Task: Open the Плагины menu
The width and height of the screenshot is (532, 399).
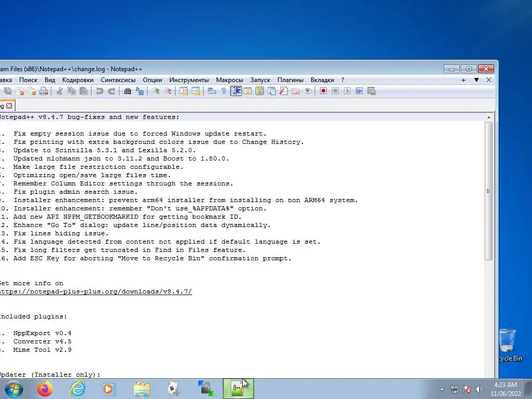Action: click(x=290, y=80)
